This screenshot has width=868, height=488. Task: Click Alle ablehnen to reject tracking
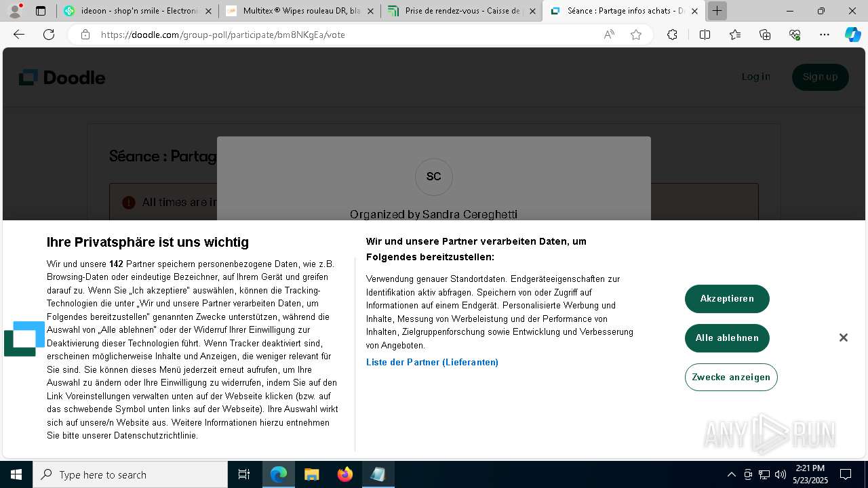coord(727,338)
